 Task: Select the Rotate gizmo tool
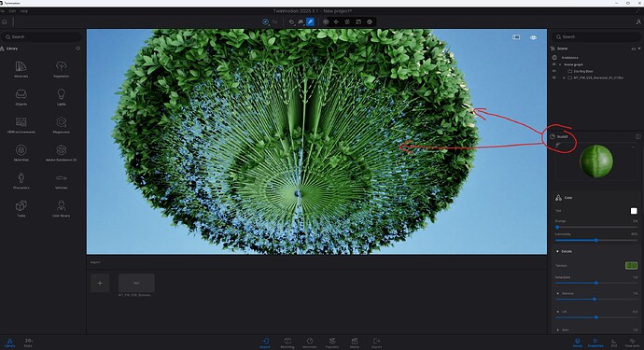tap(347, 21)
